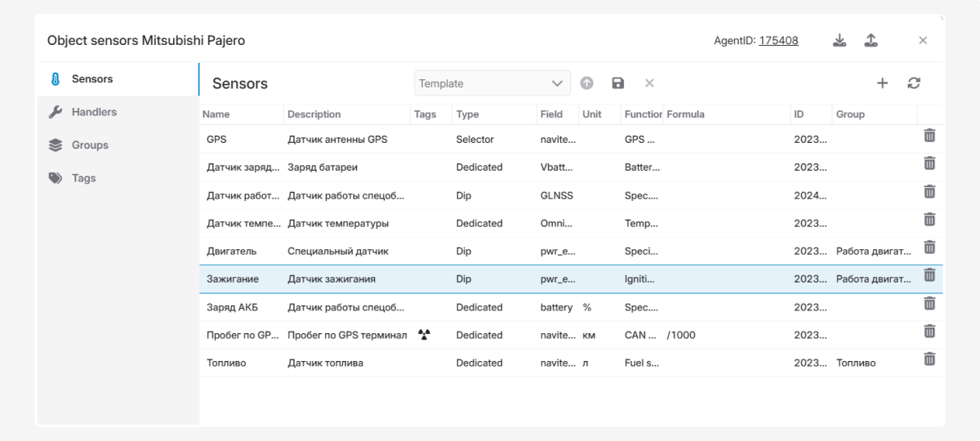Open the Groups section

pos(90,145)
